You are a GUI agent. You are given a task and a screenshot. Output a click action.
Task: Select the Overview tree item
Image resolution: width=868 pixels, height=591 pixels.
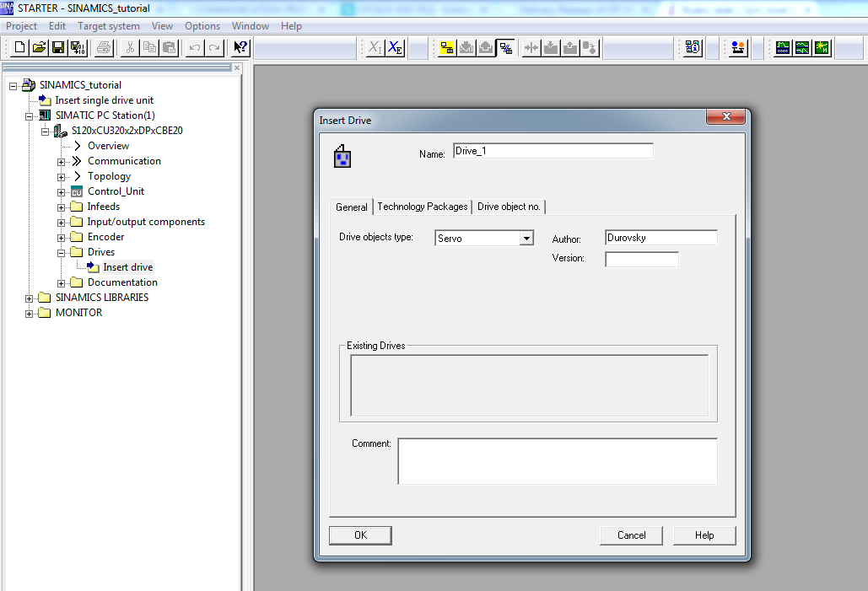[x=108, y=146]
